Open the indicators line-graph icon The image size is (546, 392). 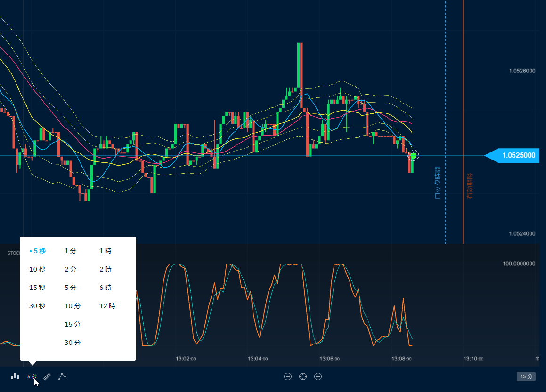click(62, 376)
